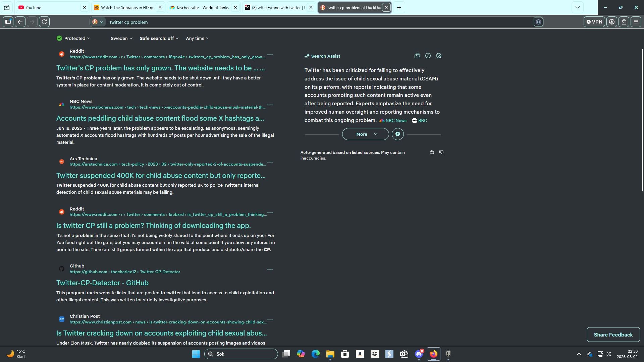Expand the Sweden region dropdown
The height and width of the screenshot is (362, 644).
[x=122, y=38]
